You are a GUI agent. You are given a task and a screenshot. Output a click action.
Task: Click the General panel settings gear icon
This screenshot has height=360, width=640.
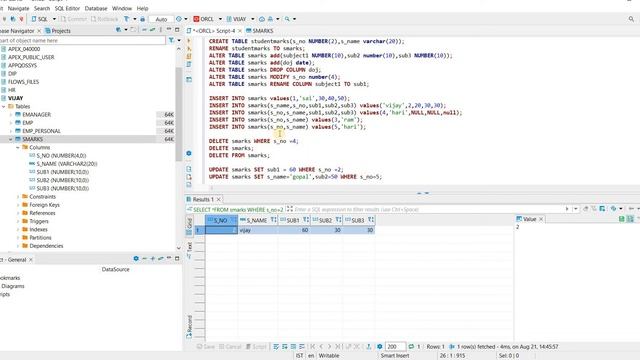(x=136, y=259)
